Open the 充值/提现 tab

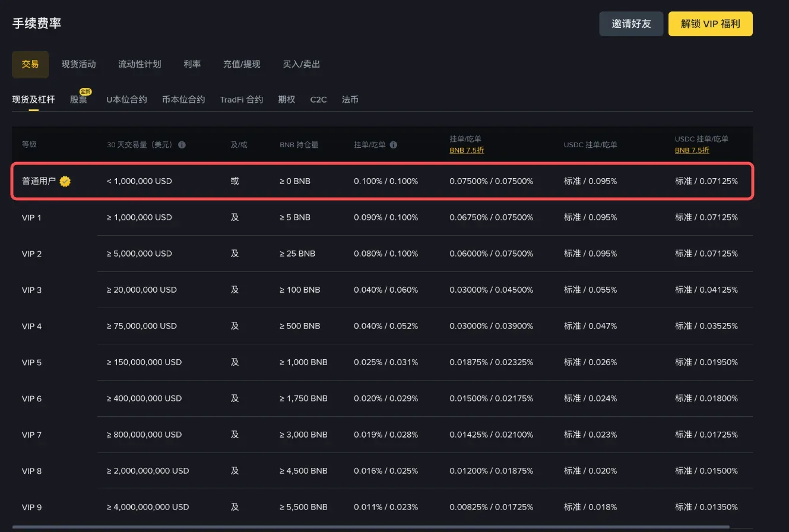(242, 64)
